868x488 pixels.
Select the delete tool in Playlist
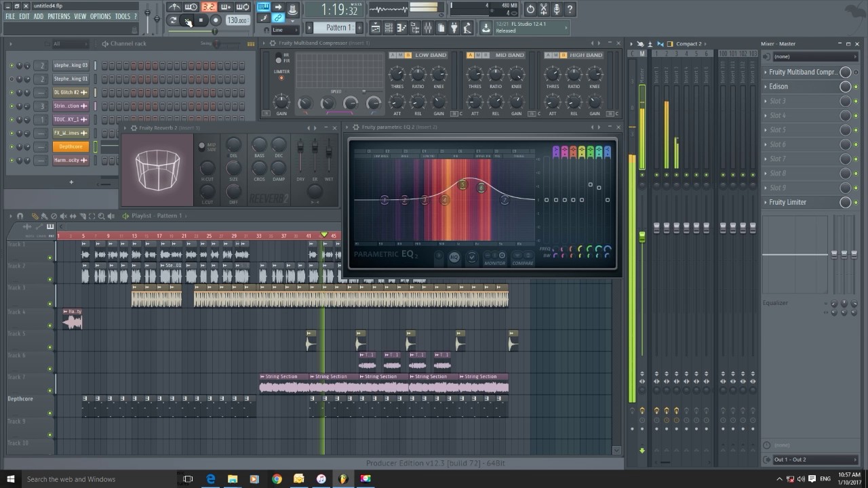tap(54, 216)
